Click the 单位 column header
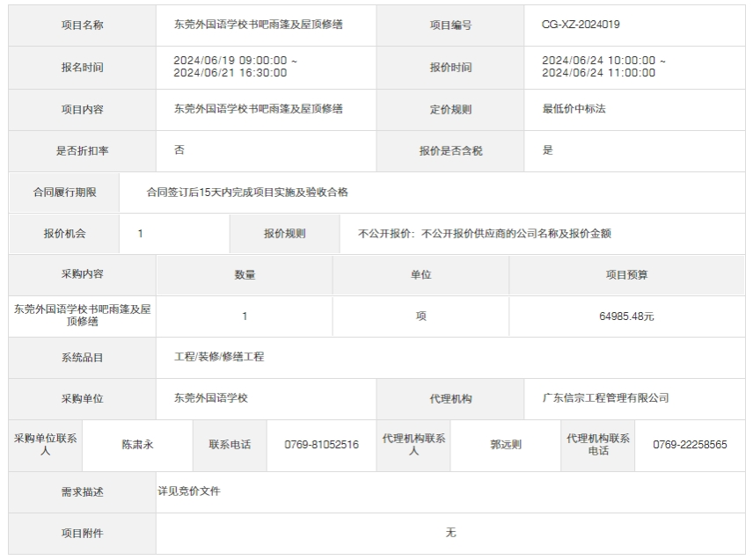Viewport: 753px width, 560px height. (420, 275)
